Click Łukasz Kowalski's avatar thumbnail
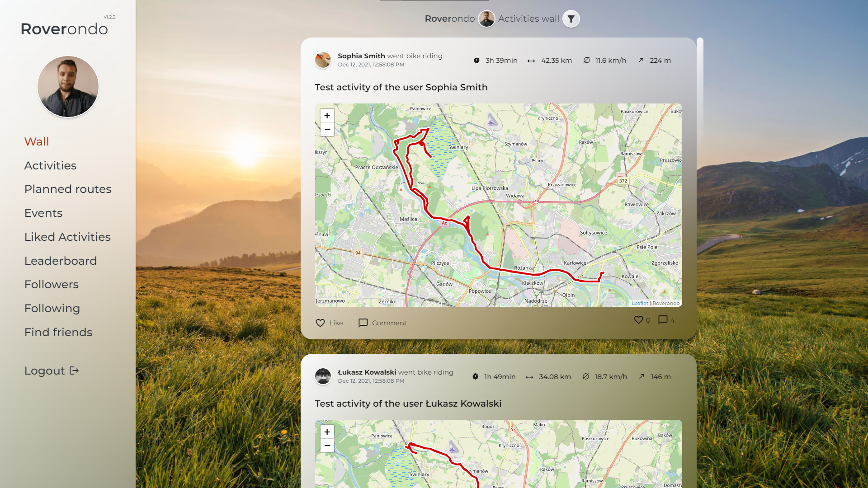This screenshot has width=868, height=488. tap(323, 376)
